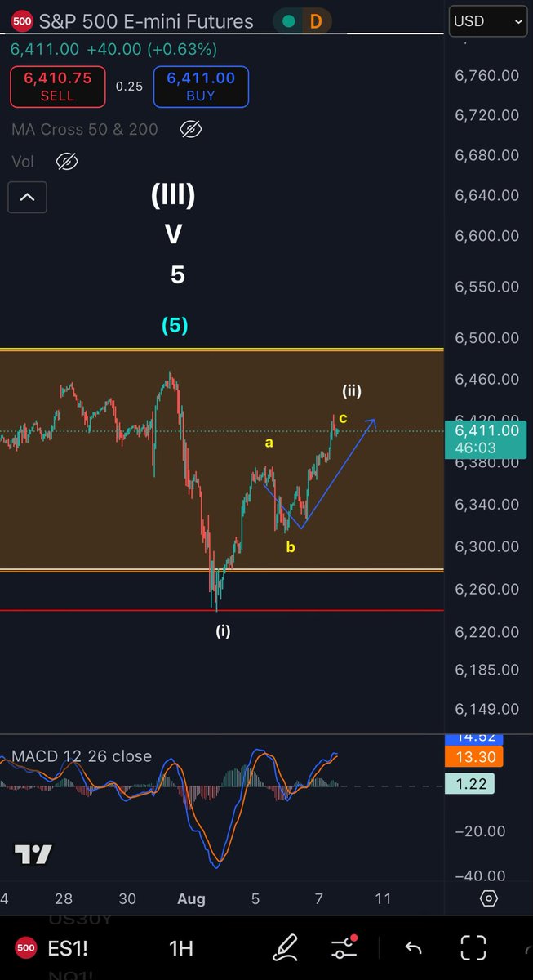
Task: Click the orange D interval badge
Action: [x=316, y=21]
